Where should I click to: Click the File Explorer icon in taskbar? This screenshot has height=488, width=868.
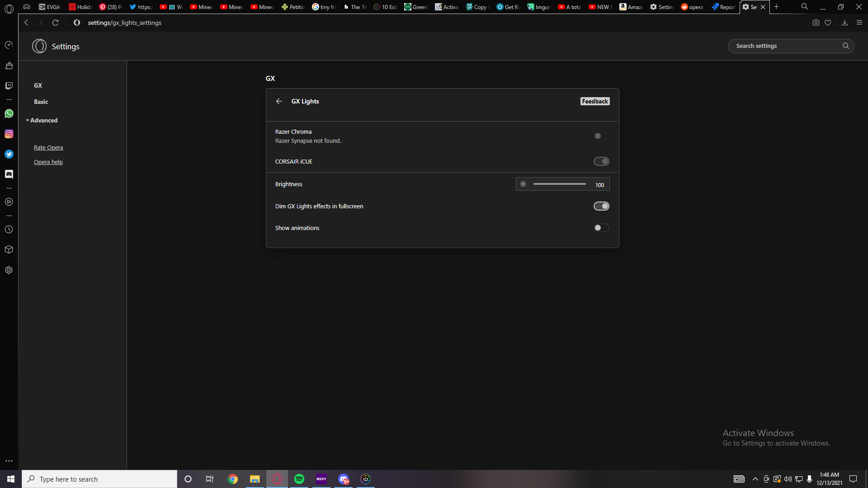255,479
